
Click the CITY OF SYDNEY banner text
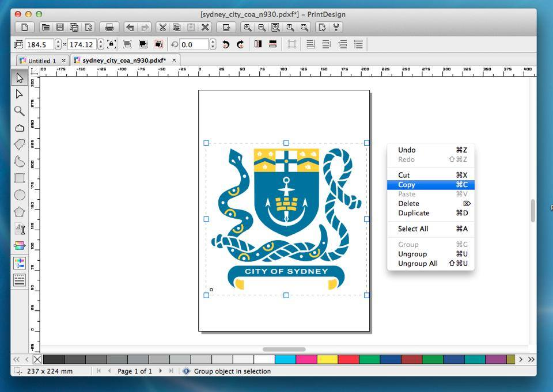click(x=286, y=271)
